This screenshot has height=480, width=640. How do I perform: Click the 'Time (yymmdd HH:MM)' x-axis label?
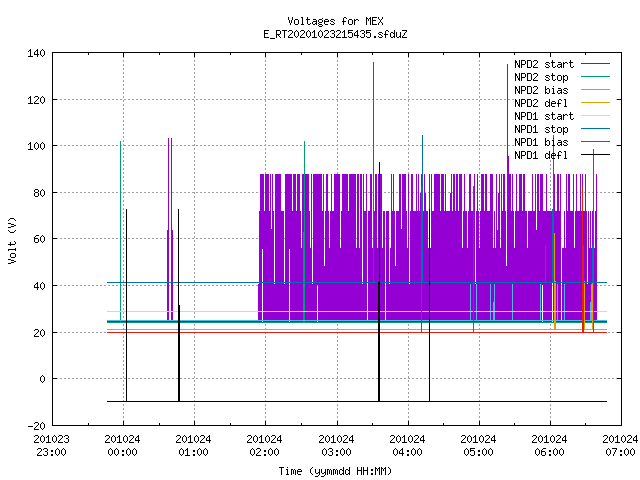335,471
